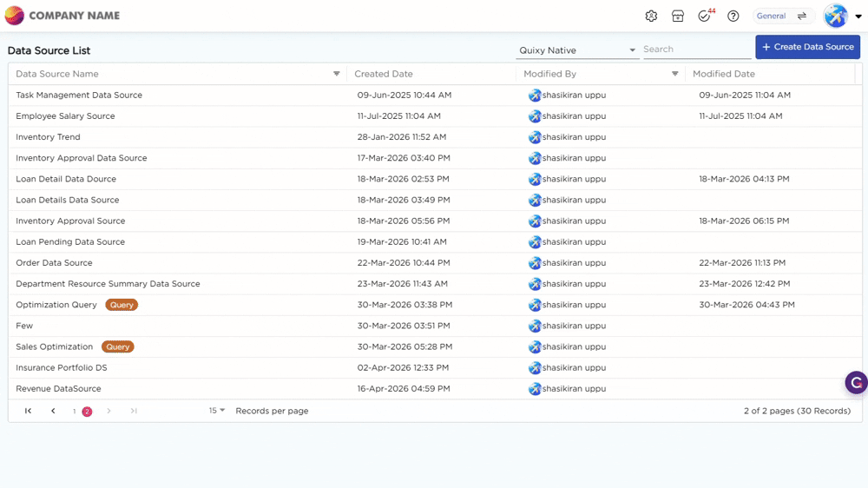
Task: Change the 15 records per page dropdown
Action: [216, 411]
